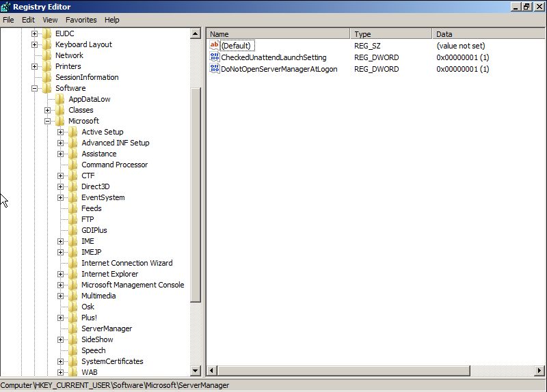Click the values pane horizontal scrollbar thumb
Screen dimensions: 547x392
tap(344, 371)
